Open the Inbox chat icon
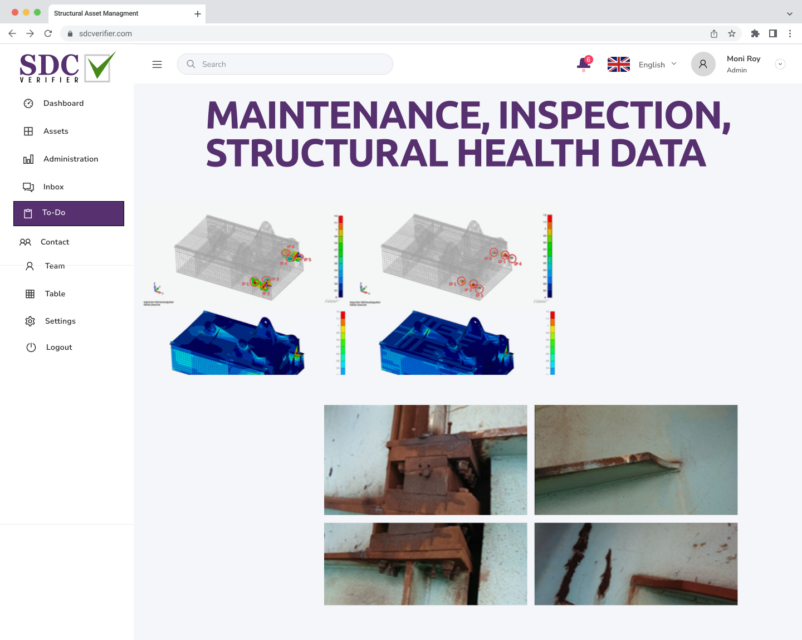The width and height of the screenshot is (802, 640). (x=29, y=185)
